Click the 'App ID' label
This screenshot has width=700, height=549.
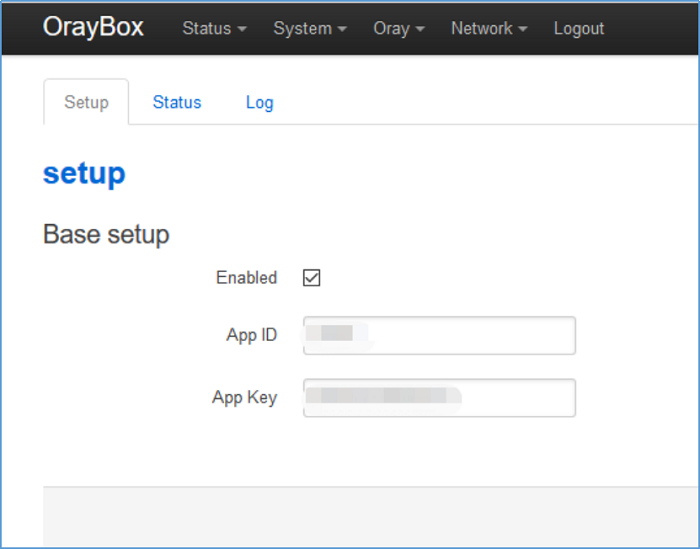tap(251, 335)
